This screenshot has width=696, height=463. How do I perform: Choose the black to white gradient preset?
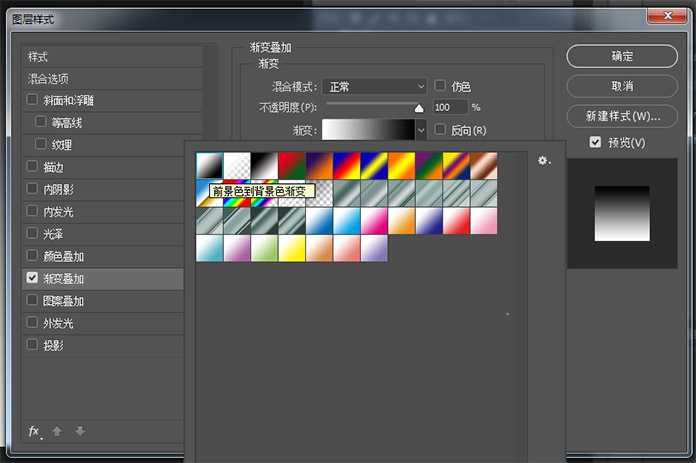(263, 164)
